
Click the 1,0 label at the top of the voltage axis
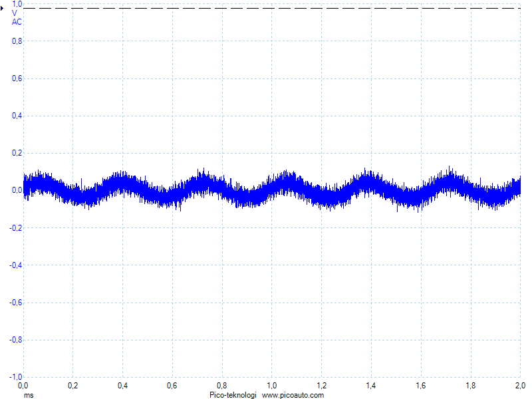coord(17,4)
